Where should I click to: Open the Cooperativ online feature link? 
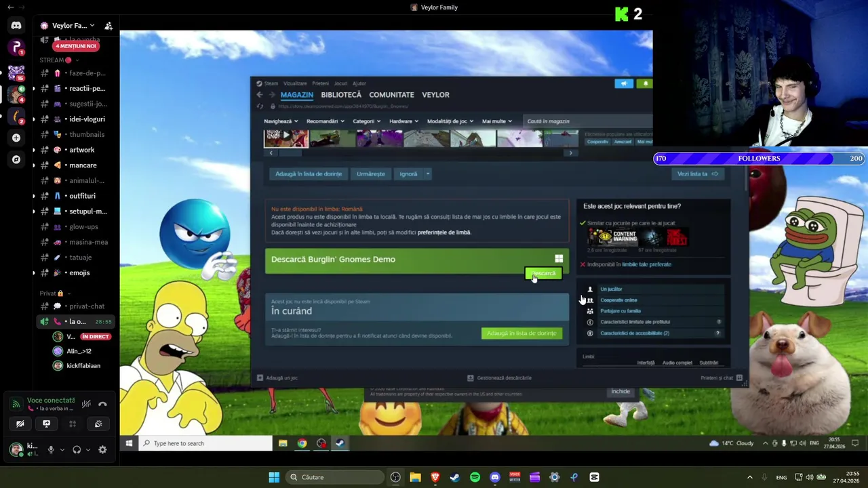pos(618,300)
